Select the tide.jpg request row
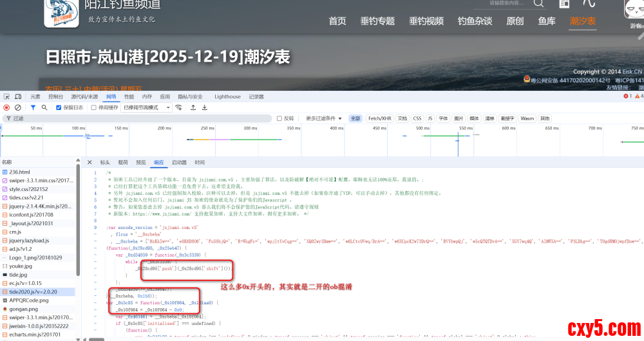The image size is (644, 341). click(x=38, y=275)
